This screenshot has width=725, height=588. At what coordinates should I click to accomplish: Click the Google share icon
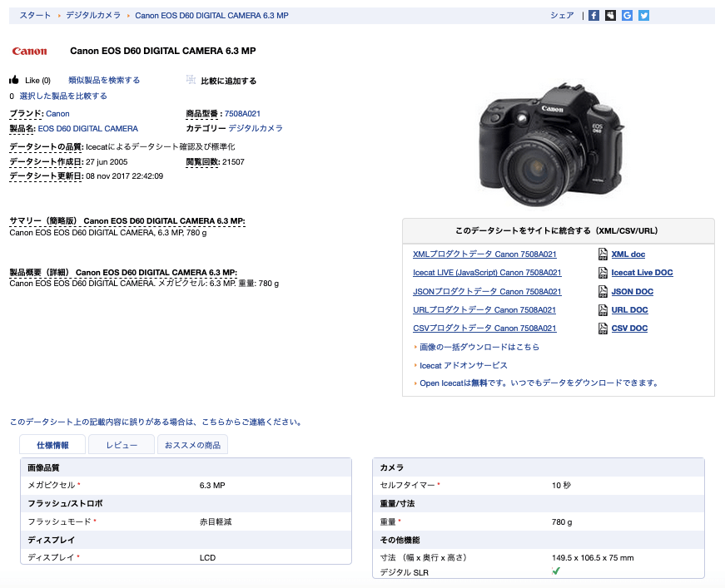(x=627, y=15)
